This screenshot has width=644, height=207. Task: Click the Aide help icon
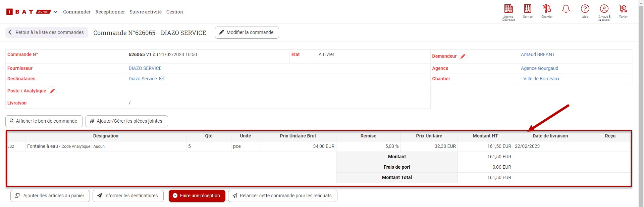[585, 9]
